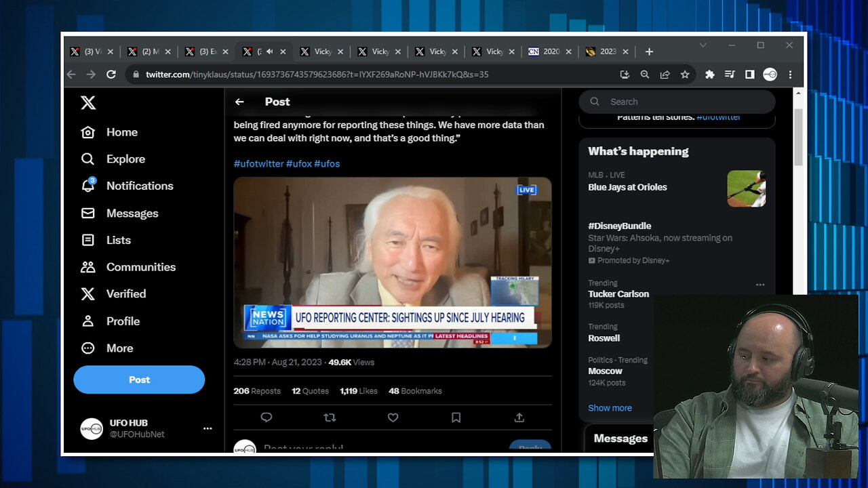The image size is (868, 488).
Task: Open Blue Jays at Orioles trend
Action: 627,187
